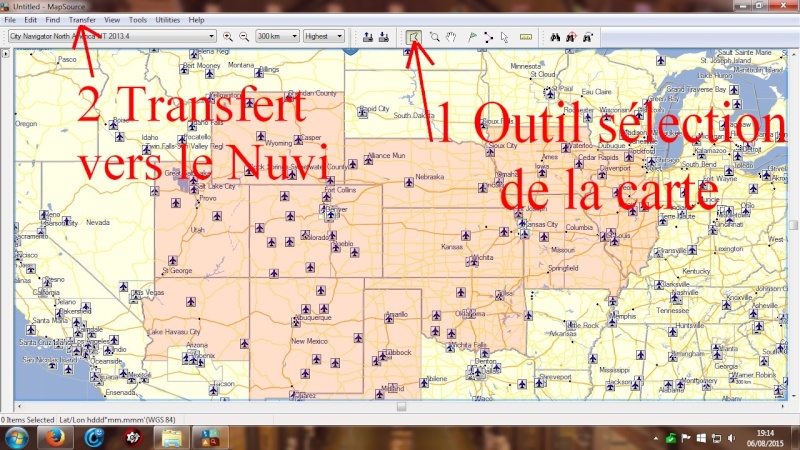
Task: Open the File menu
Action: coord(10,20)
